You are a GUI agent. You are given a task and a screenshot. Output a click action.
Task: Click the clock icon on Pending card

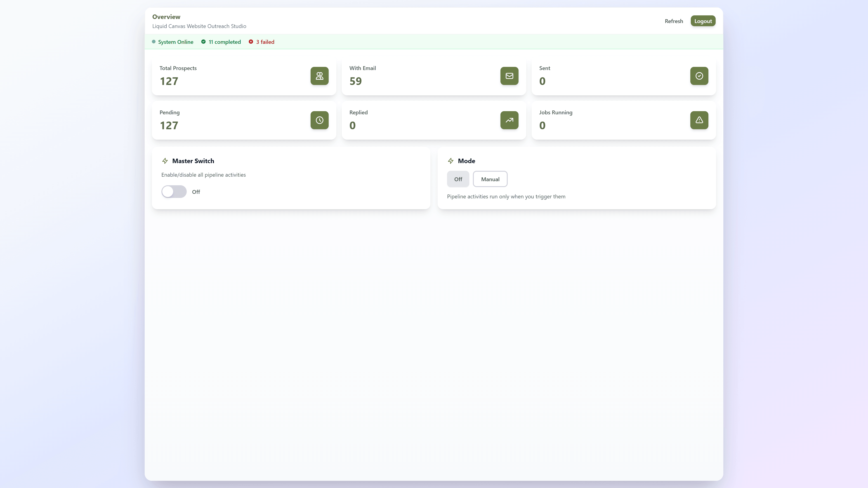coord(319,120)
